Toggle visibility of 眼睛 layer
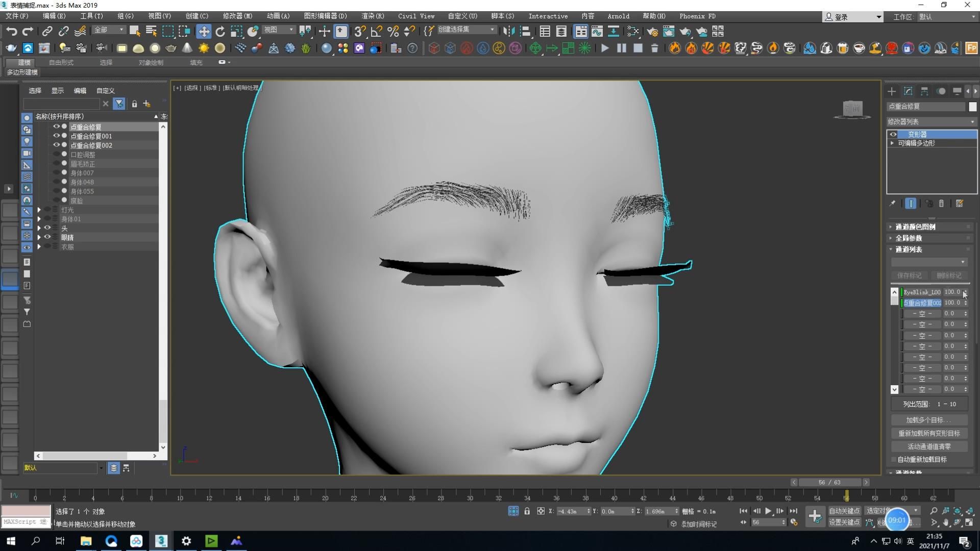980x551 pixels. 47,237
